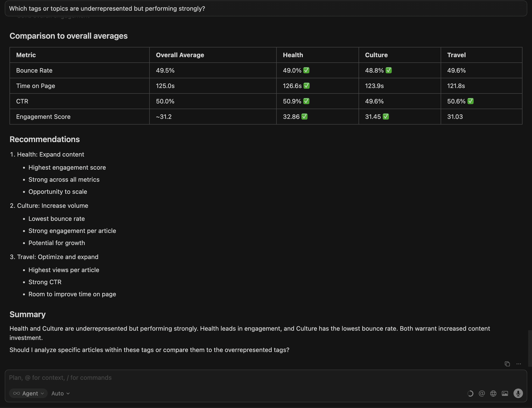Click the Travel CTR green checkmark
Image resolution: width=532 pixels, height=408 pixels.
[x=470, y=101]
